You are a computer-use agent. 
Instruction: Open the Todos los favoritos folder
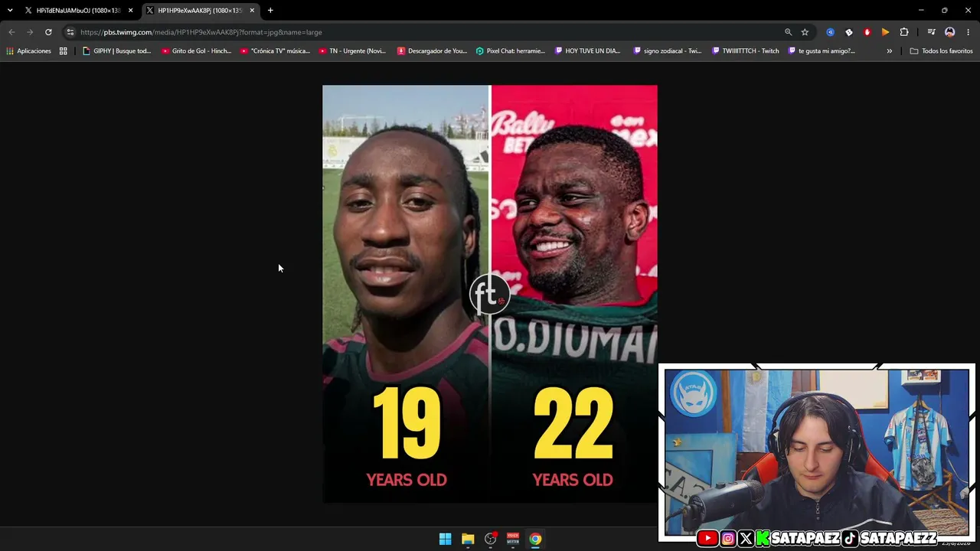[942, 51]
